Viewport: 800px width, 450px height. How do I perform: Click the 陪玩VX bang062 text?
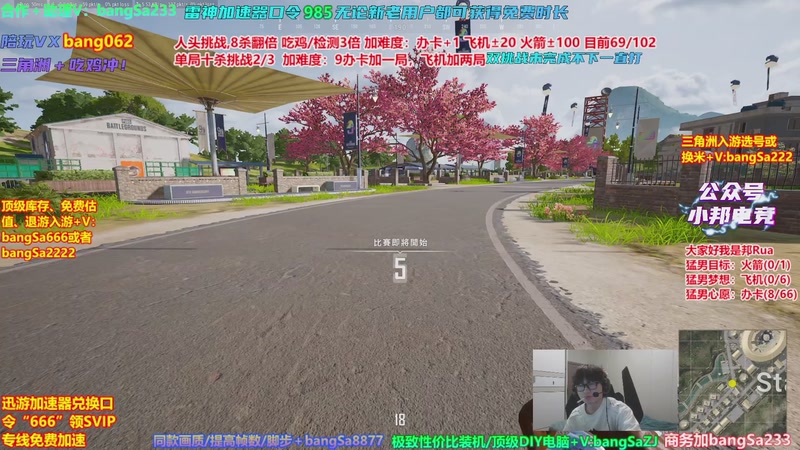(67, 41)
